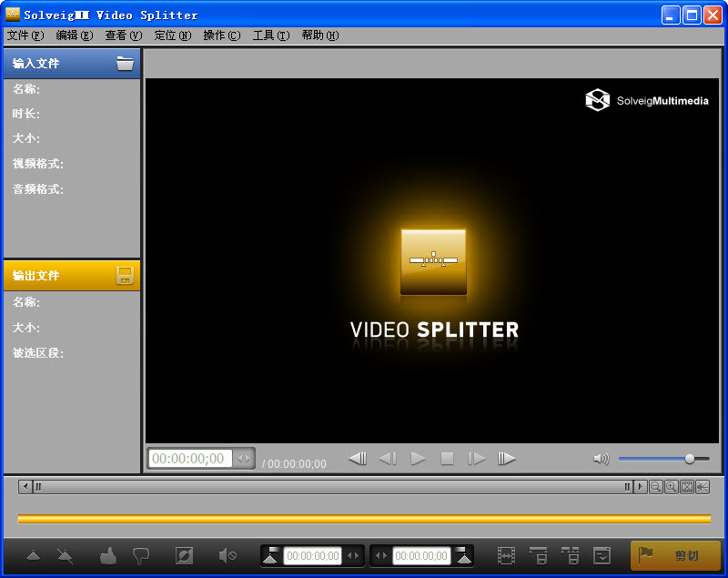Toggle the player volume speaker icon
This screenshot has height=578, width=728.
[x=602, y=459]
